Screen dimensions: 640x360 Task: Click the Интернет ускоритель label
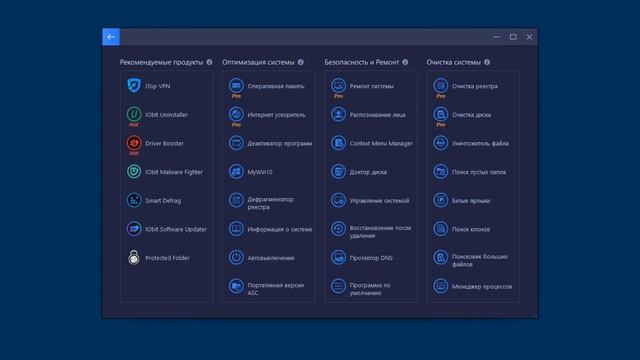[x=276, y=115]
